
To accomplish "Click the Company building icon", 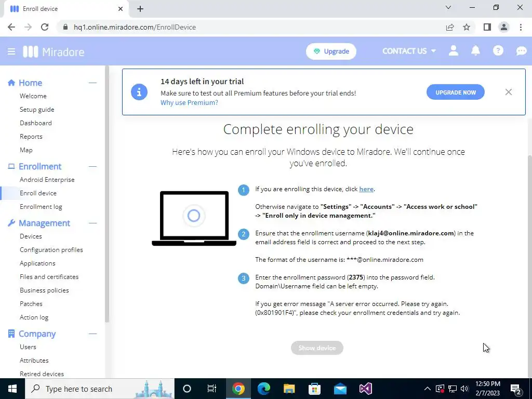I will tap(11, 334).
